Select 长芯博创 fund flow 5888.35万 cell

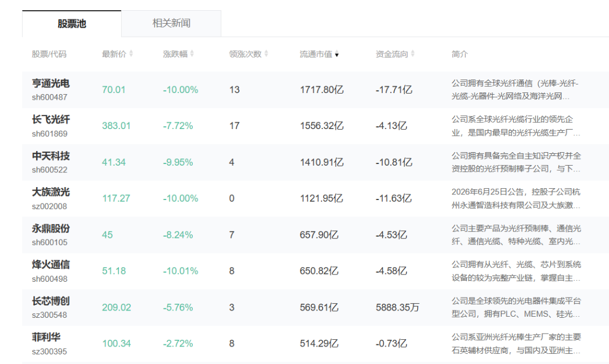[x=398, y=307]
